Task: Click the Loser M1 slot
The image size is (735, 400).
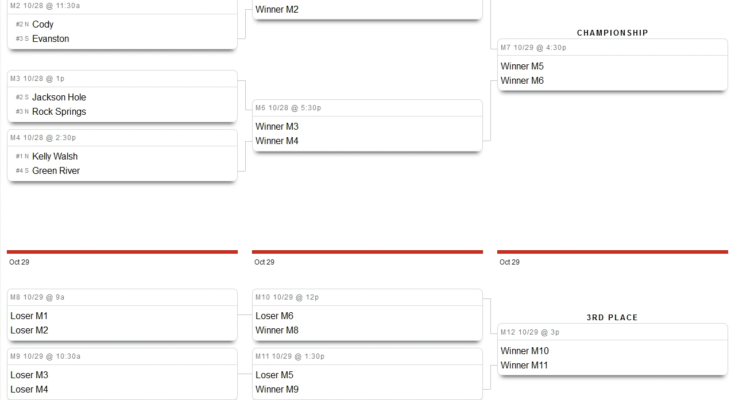Action: pyautogui.click(x=29, y=316)
